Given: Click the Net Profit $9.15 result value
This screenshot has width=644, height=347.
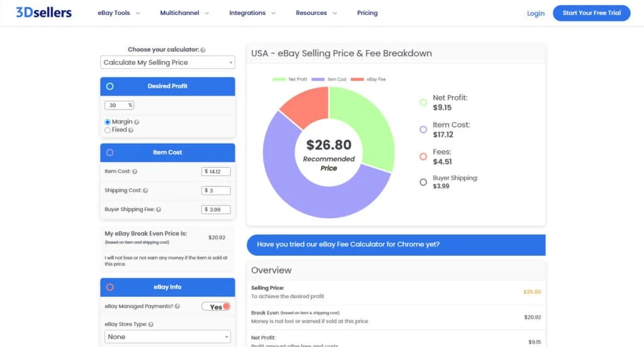Looking at the screenshot, I should 442,107.
